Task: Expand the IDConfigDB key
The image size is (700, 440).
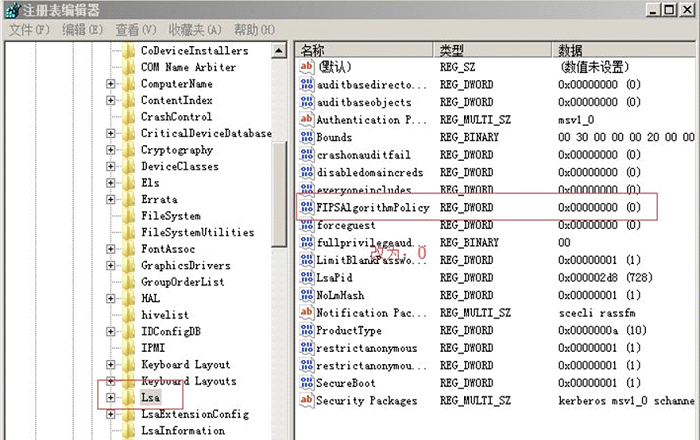Action: tap(110, 332)
